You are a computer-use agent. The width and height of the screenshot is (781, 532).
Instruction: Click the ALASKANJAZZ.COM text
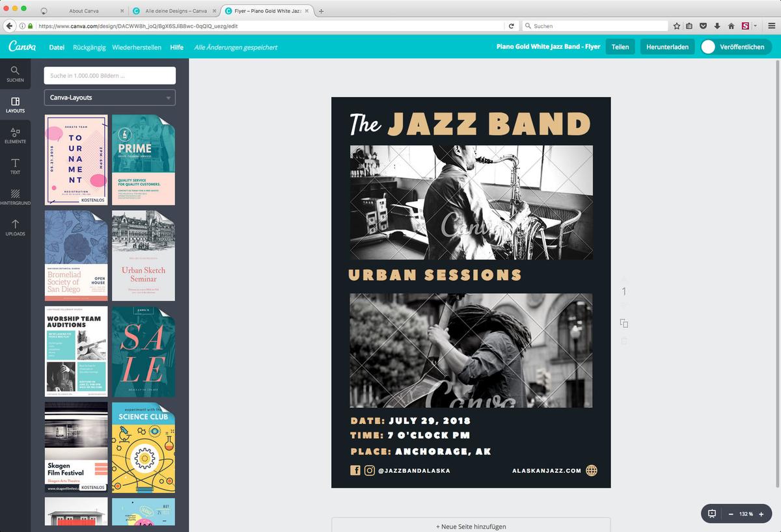coord(547,470)
